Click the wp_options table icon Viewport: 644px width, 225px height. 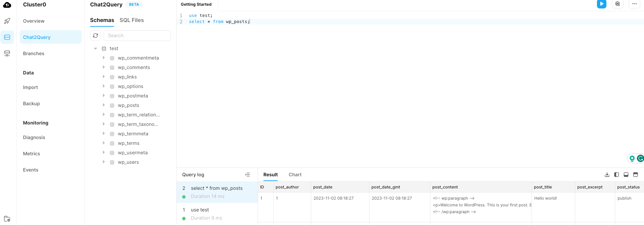tap(112, 87)
